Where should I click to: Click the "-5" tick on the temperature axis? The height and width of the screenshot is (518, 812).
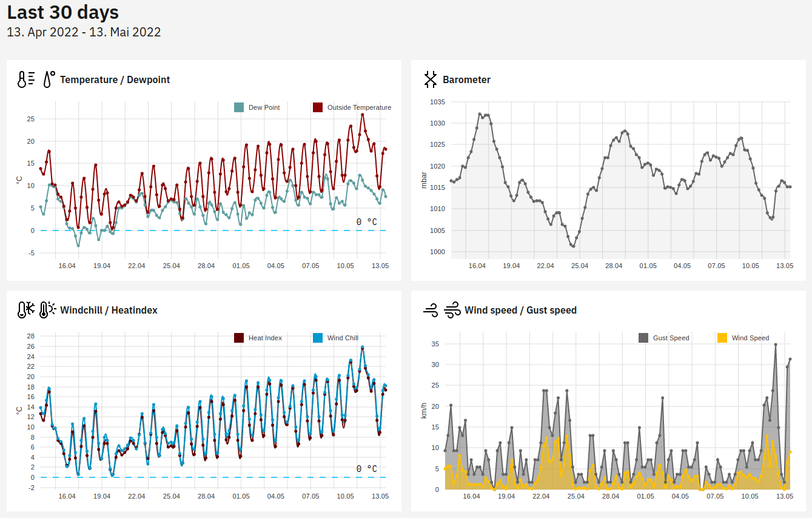point(30,253)
